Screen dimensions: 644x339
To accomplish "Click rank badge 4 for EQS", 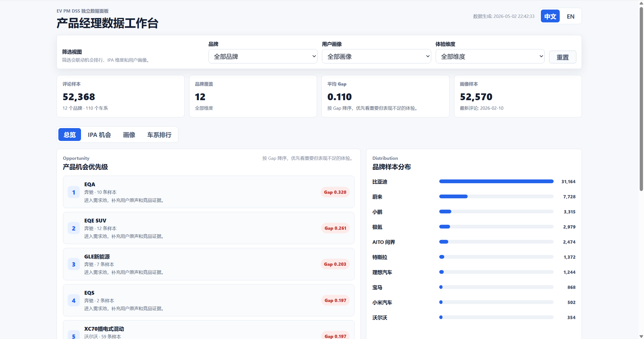I will tap(74, 300).
